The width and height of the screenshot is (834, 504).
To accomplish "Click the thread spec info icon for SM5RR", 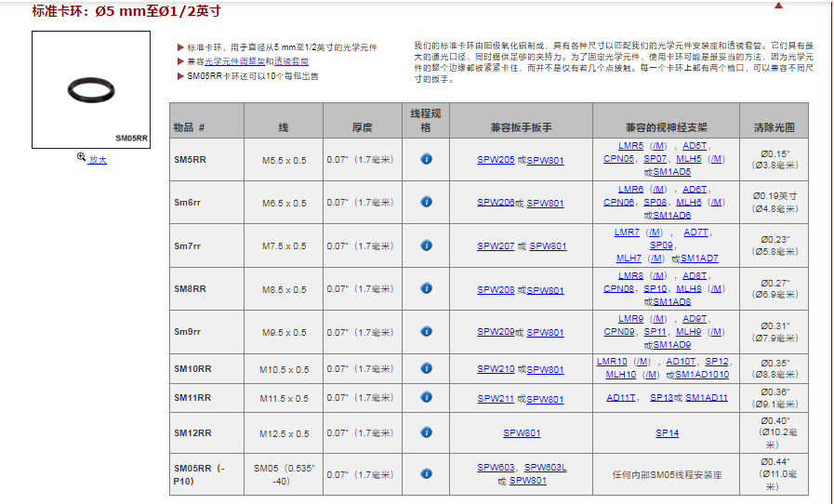I will click(x=426, y=159).
